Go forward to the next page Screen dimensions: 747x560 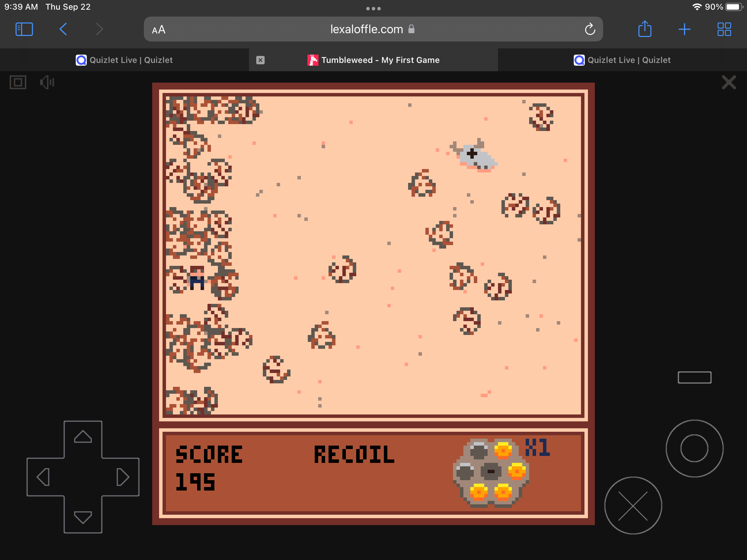coord(100,29)
